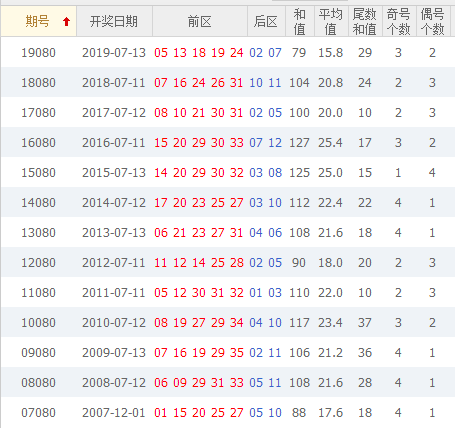This screenshot has height=428, width=455.
Task: Click issue number 10080
Action: click(x=38, y=322)
